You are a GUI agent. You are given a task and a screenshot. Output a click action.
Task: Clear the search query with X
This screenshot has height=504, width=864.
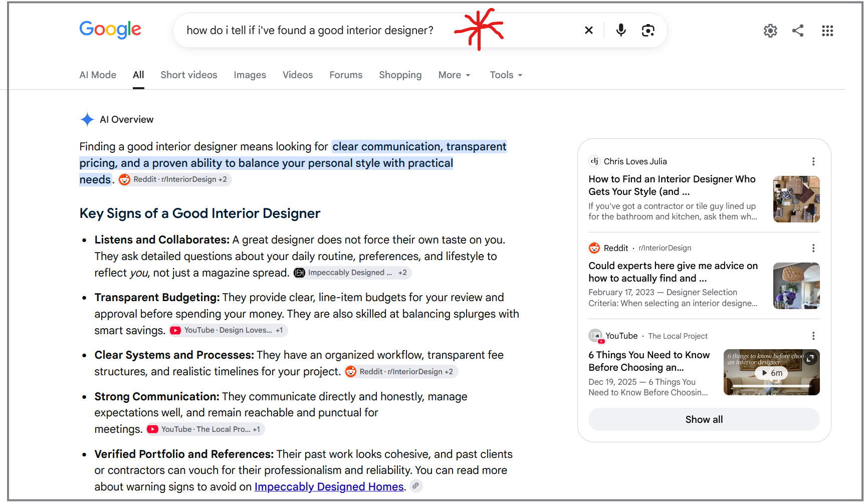589,31
